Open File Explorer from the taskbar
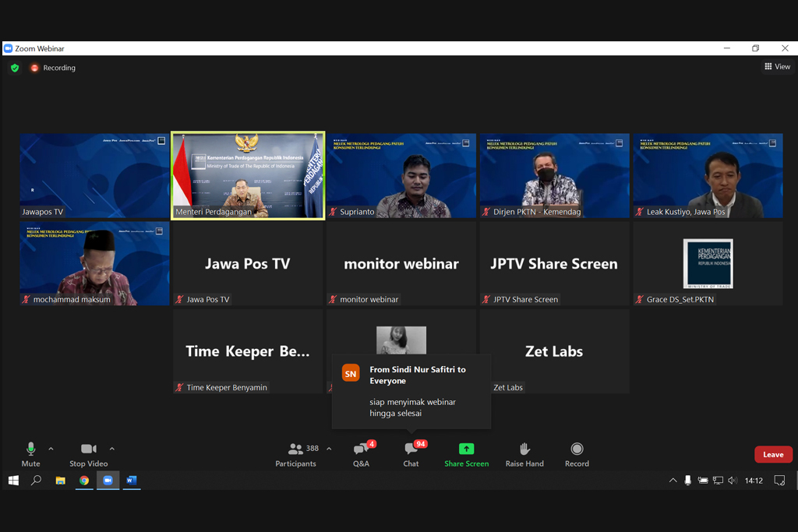798x532 pixels. pos(61,480)
